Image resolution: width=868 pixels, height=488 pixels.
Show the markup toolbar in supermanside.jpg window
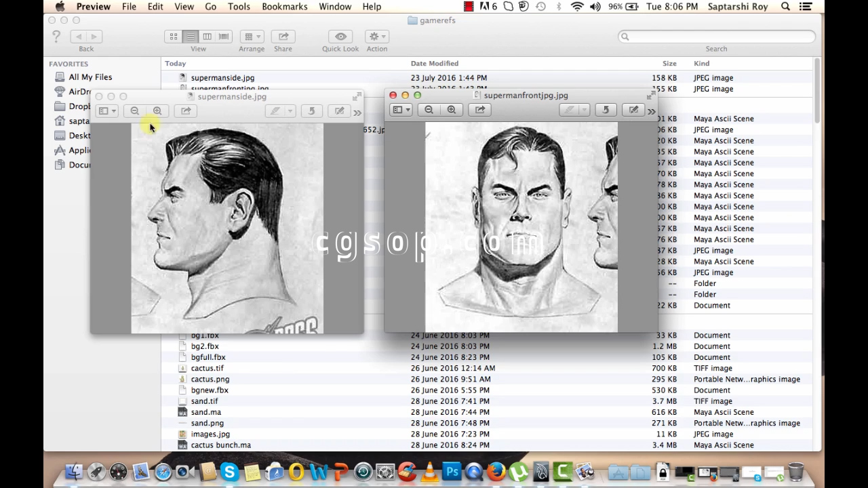point(339,111)
